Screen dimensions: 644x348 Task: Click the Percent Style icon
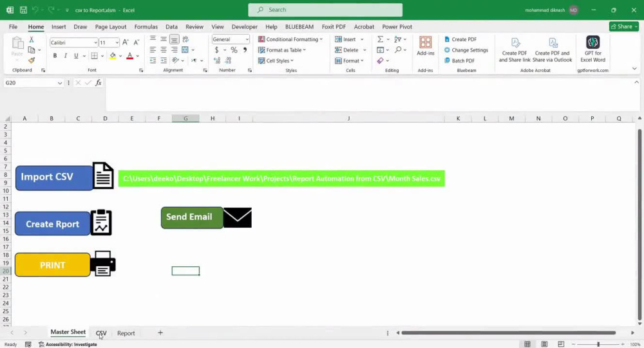tap(234, 50)
